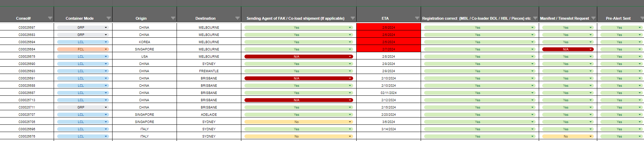This screenshot has width=644, height=141.
Task: Open the Registration correct column filter icon
Action: (535, 18)
